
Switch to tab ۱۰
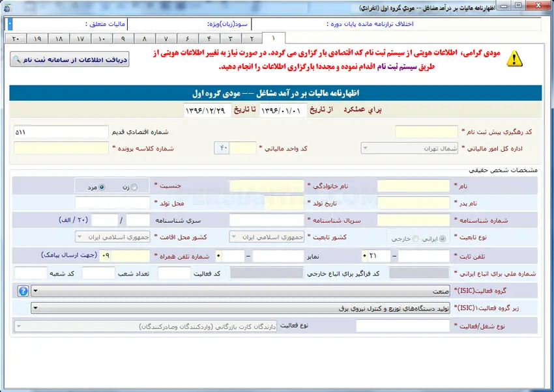pyautogui.click(x=102, y=38)
